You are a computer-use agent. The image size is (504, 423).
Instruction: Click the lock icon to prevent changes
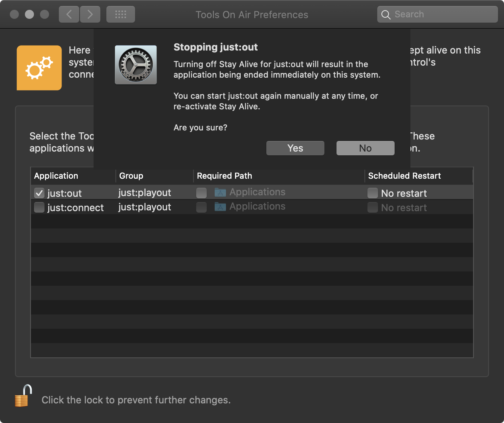pyautogui.click(x=23, y=396)
